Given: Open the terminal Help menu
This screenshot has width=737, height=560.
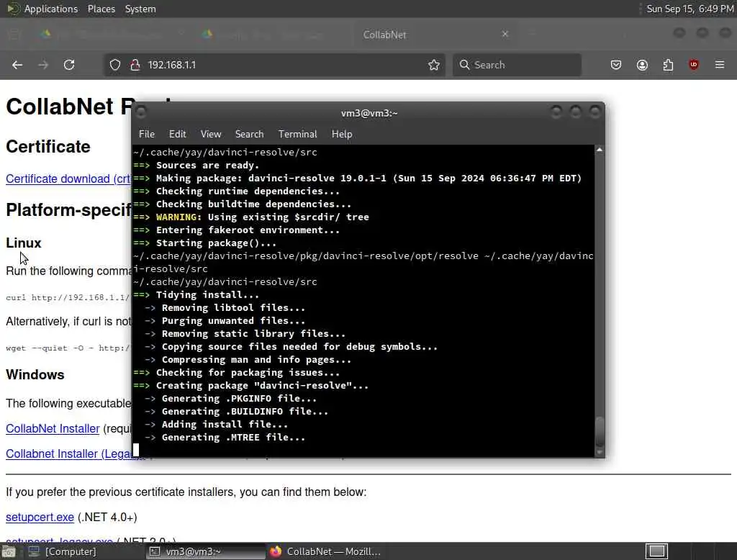Looking at the screenshot, I should (342, 134).
